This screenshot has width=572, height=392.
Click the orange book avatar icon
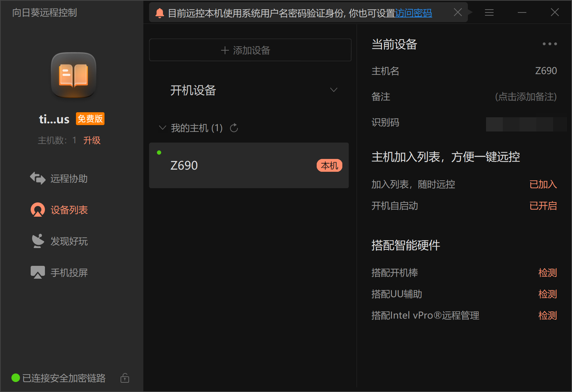73,75
